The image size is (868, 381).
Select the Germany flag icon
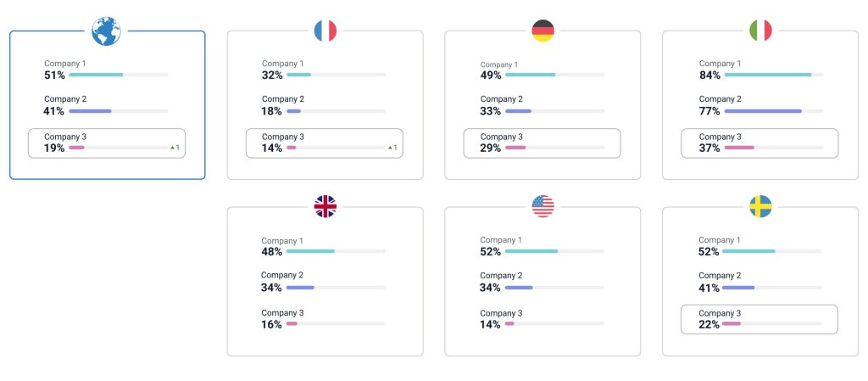(x=542, y=31)
